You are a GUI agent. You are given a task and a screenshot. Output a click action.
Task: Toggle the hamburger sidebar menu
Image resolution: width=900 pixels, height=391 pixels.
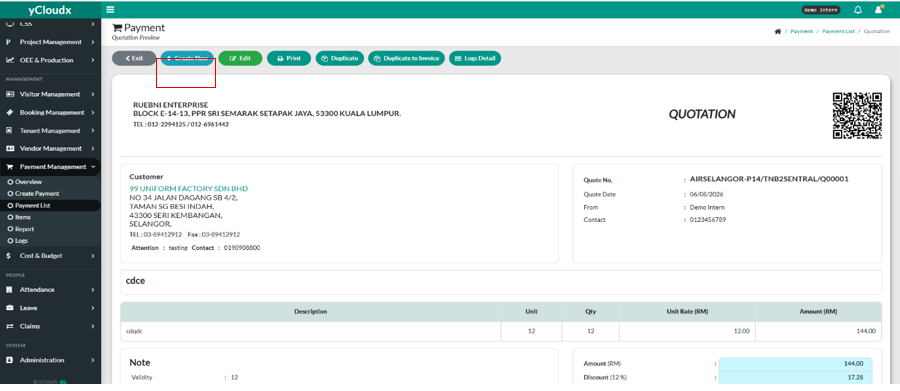pos(110,10)
